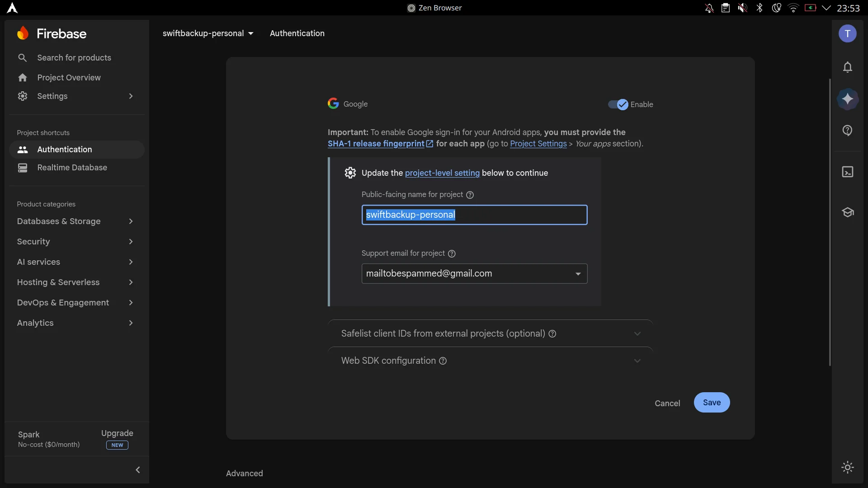
Task: Open the Gemini sparkle assistant
Action: pos(848,99)
